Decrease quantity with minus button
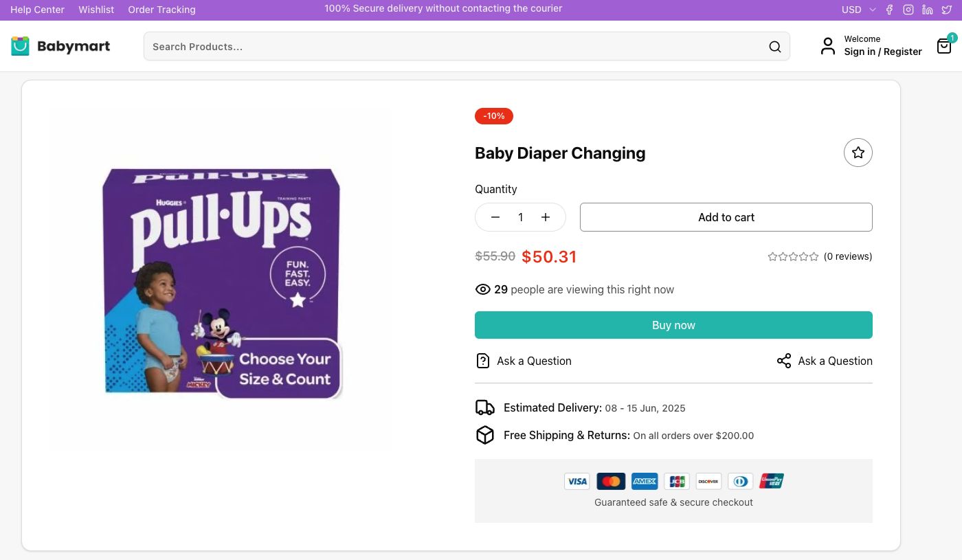Image resolution: width=962 pixels, height=560 pixels. (x=495, y=217)
